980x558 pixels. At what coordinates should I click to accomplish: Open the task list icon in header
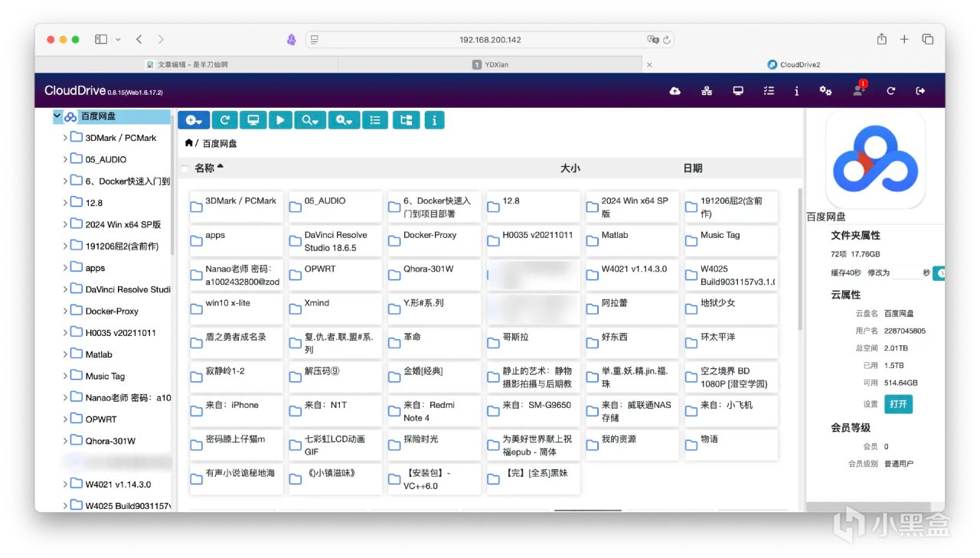(x=769, y=91)
